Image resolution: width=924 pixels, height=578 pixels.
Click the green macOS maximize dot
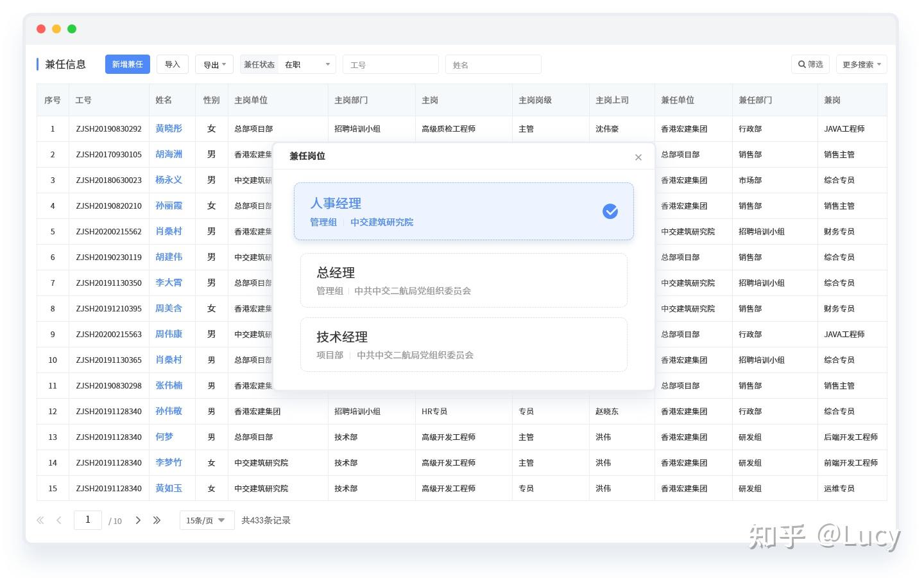72,29
